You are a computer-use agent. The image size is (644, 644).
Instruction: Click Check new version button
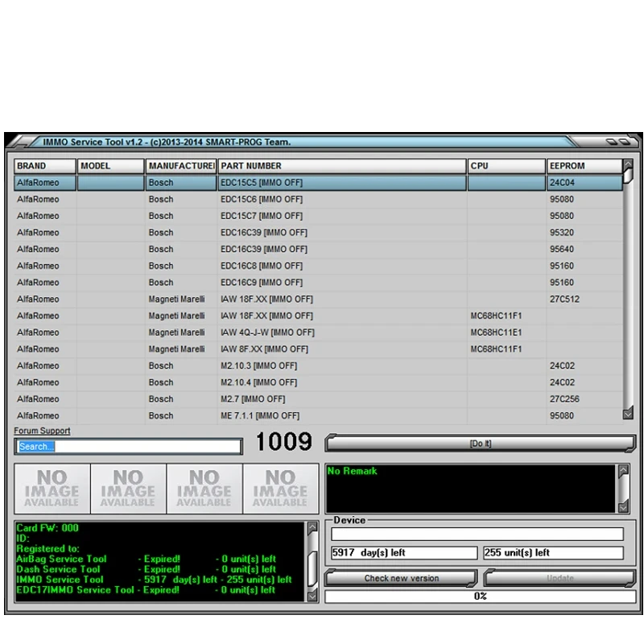click(401, 578)
